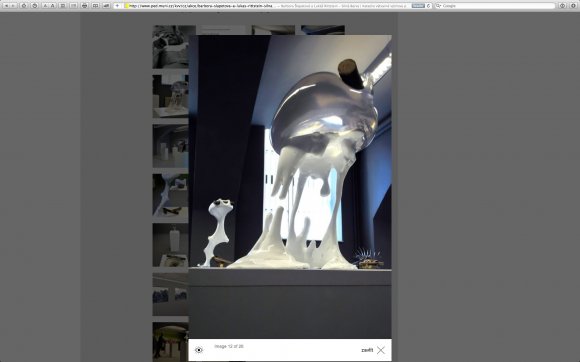Click the add bookmark plus button
This screenshot has width=580, height=362.
click(x=117, y=6)
